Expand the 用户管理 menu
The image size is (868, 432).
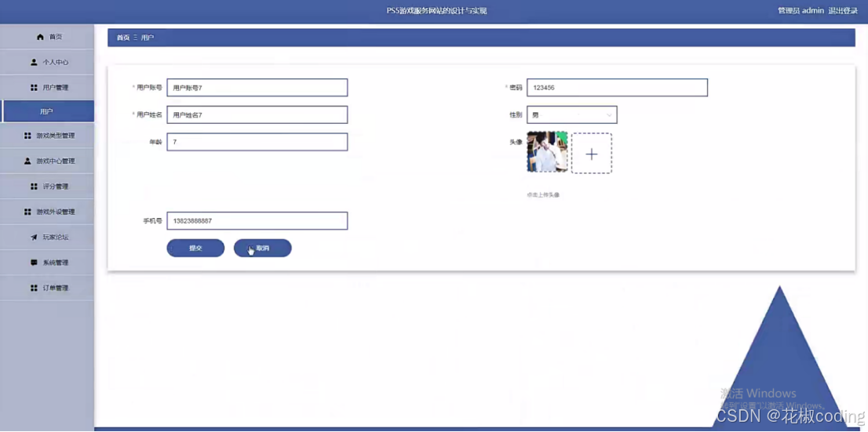[47, 88]
